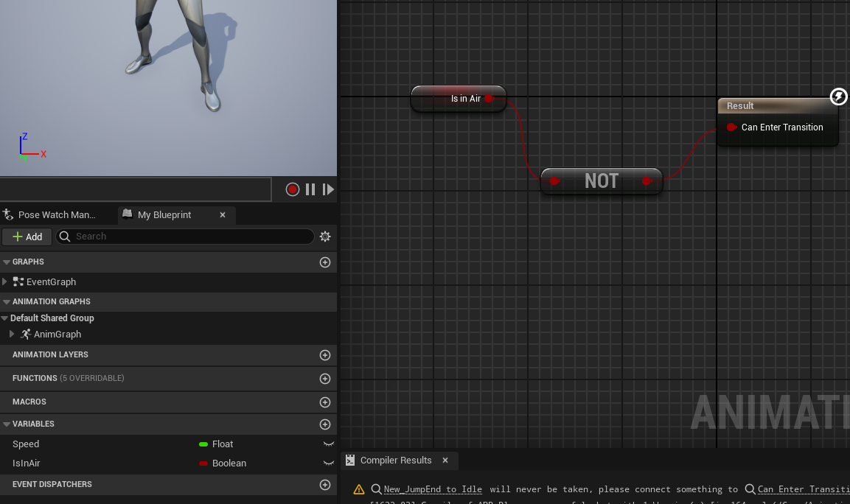The image size is (850, 504).
Task: Click Can Enter Transition input pin
Action: tap(731, 127)
